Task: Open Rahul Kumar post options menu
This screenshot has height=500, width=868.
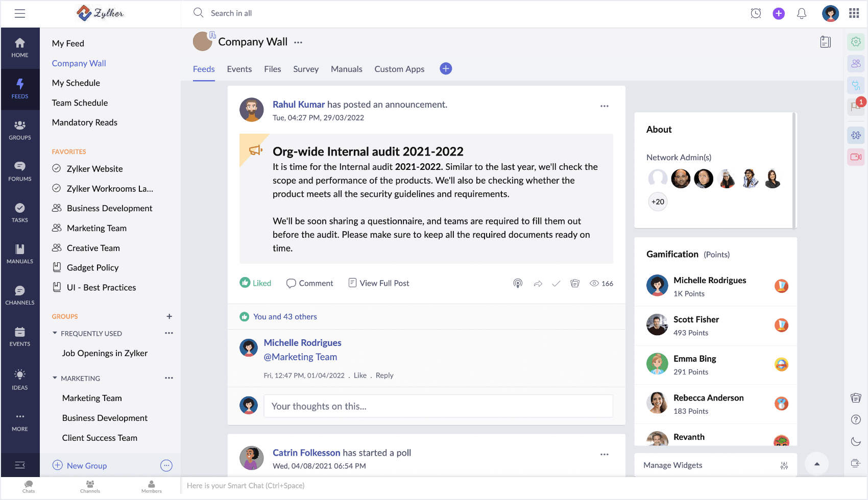Action: coord(605,106)
